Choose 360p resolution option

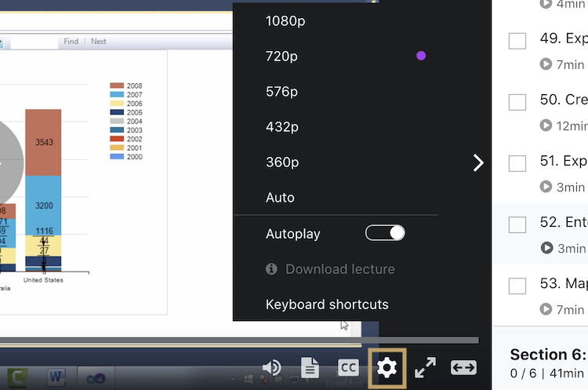[x=282, y=162]
